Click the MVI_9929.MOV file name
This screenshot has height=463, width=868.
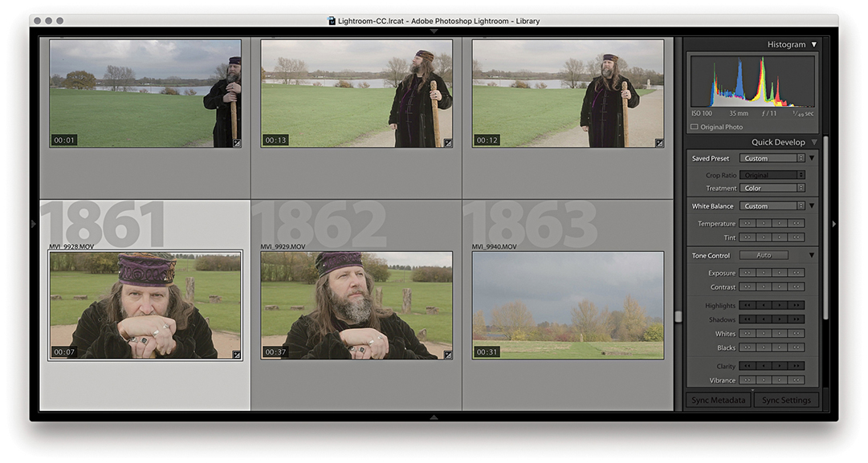coord(283,246)
